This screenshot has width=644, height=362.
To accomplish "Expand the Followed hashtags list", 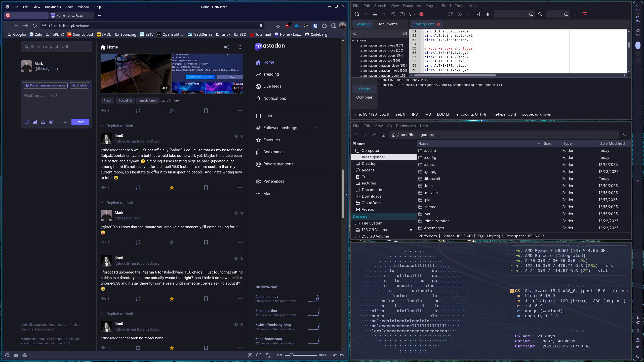I will click(317, 128).
